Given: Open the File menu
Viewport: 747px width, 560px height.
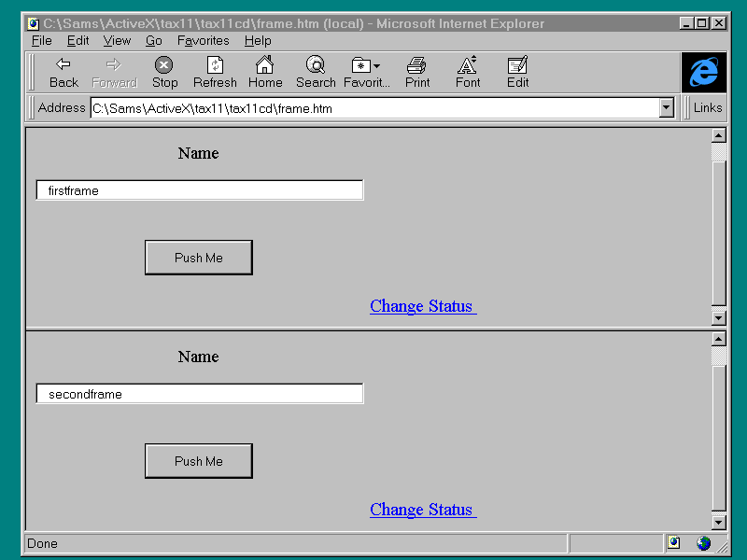Looking at the screenshot, I should (x=41, y=41).
